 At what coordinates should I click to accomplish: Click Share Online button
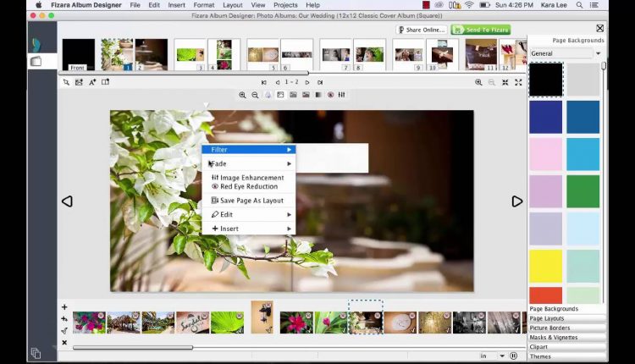pyautogui.click(x=422, y=30)
